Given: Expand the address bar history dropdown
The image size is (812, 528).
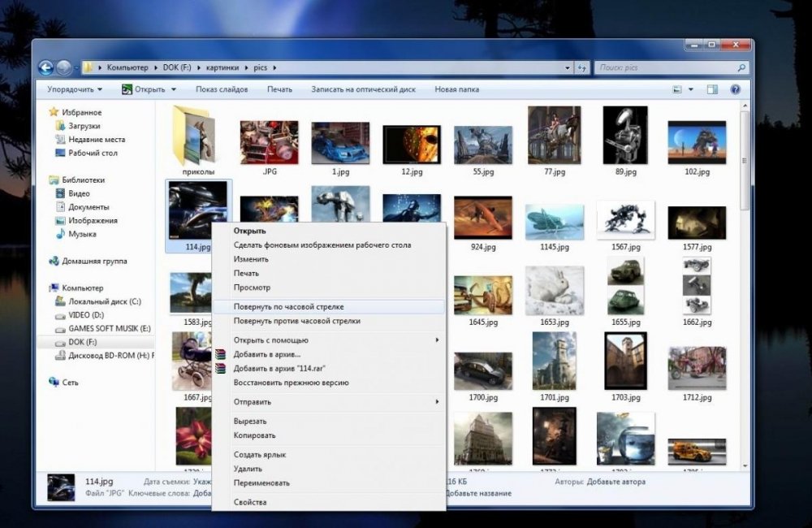Looking at the screenshot, I should tap(568, 68).
